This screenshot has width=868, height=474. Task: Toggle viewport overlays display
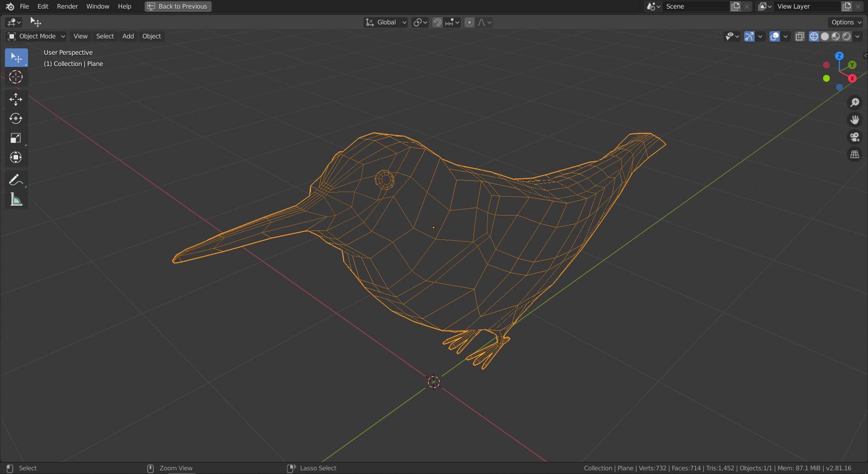[x=774, y=36]
